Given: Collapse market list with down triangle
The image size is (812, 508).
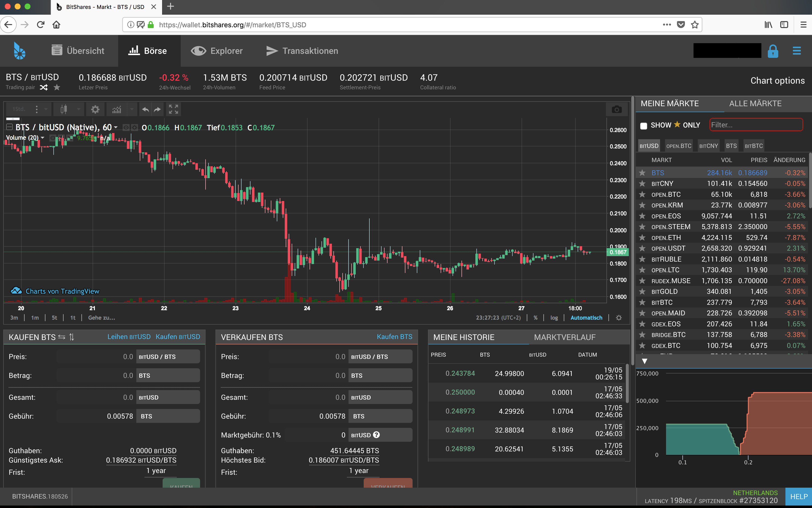Looking at the screenshot, I should [644, 361].
